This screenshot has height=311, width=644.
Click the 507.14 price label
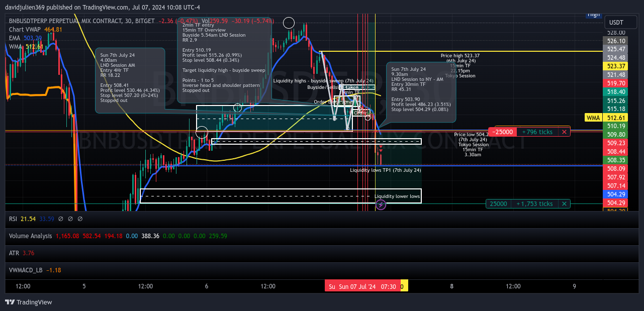coord(616,186)
